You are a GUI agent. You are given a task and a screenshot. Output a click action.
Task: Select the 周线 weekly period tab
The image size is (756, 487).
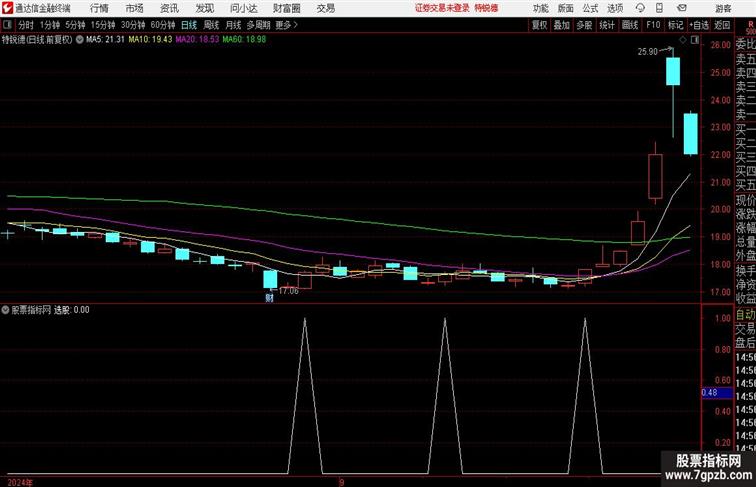click(x=211, y=25)
